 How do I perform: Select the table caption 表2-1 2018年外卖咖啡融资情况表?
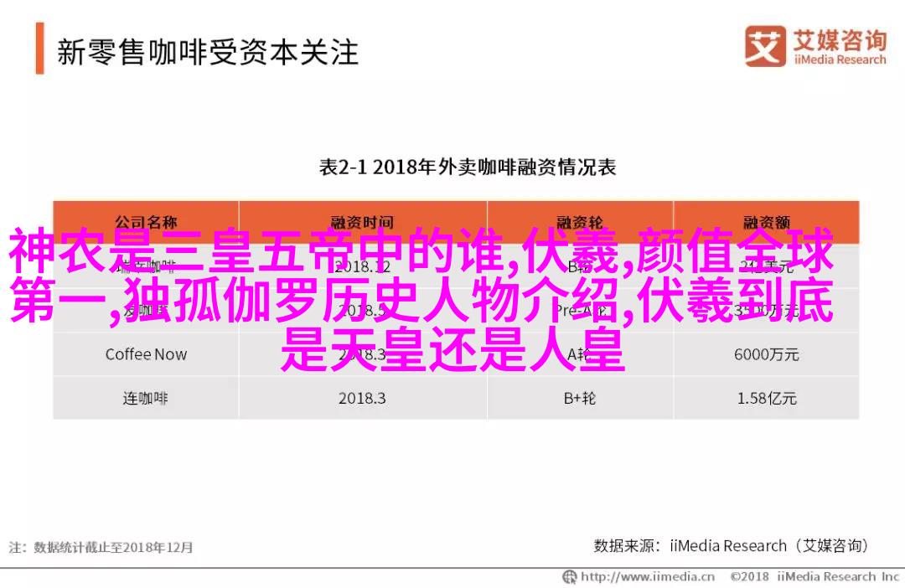click(x=468, y=168)
